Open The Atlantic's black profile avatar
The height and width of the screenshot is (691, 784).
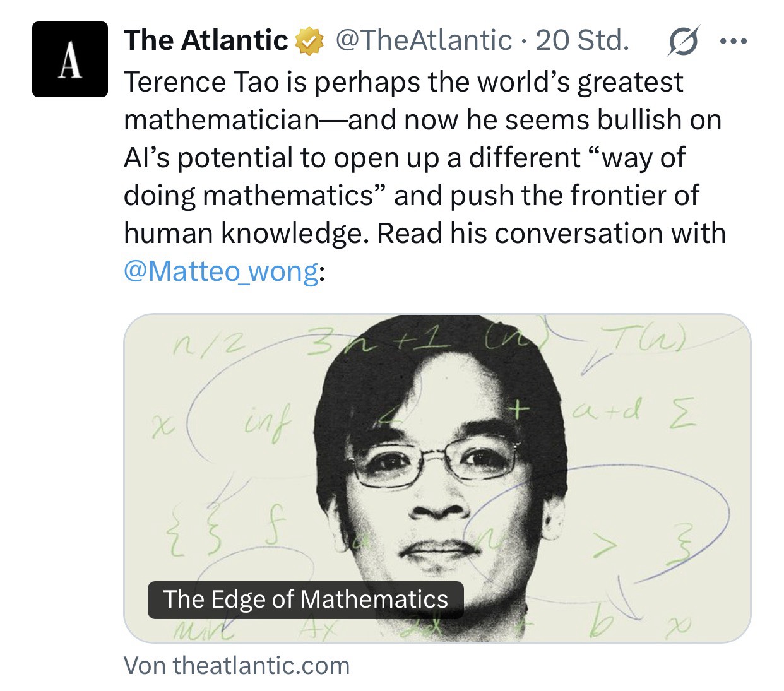pos(70,59)
